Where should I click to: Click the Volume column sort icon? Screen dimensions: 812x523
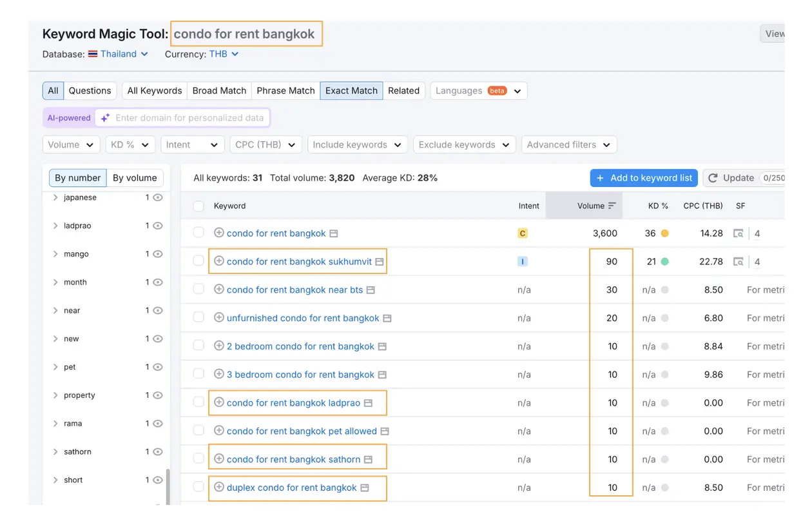tap(612, 206)
